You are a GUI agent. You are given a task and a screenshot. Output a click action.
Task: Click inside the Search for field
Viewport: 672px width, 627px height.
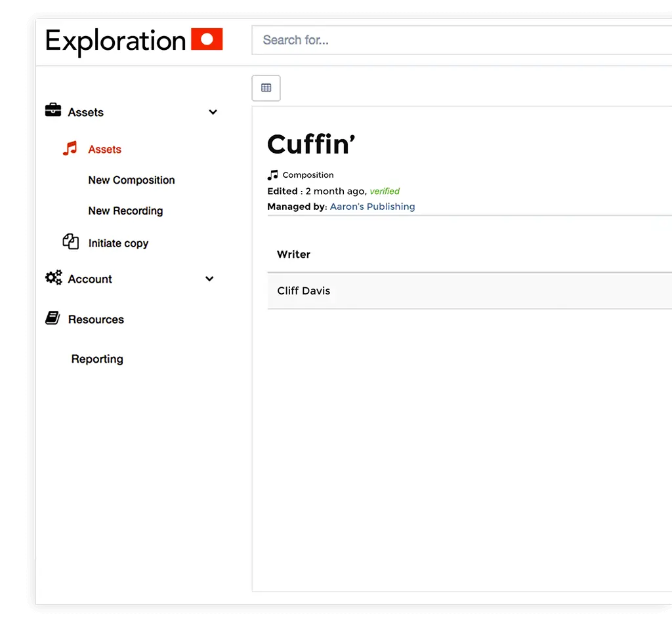tap(394, 40)
